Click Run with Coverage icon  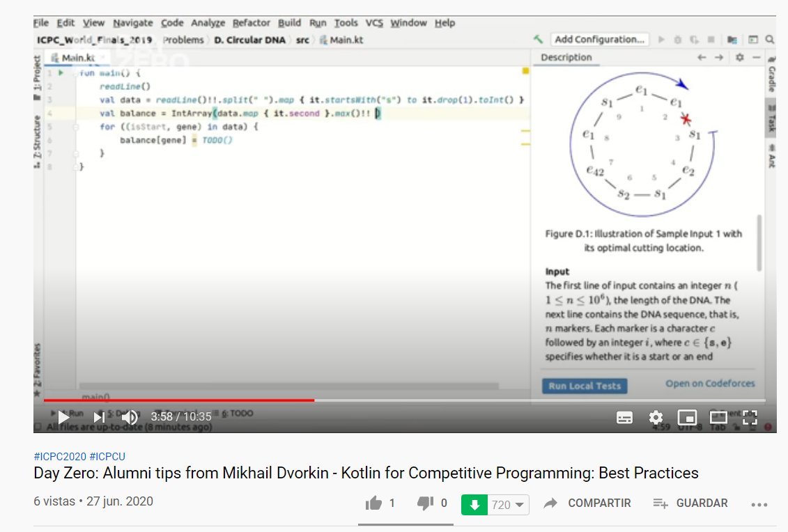pyautogui.click(x=694, y=39)
